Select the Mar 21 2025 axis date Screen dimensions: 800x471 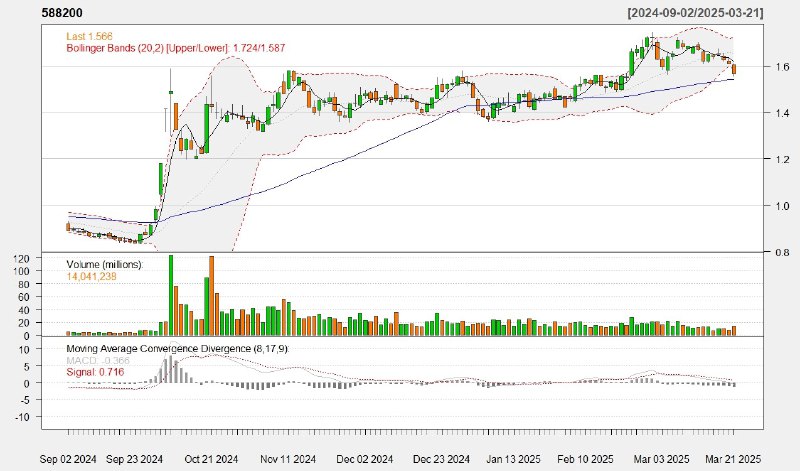(735, 458)
